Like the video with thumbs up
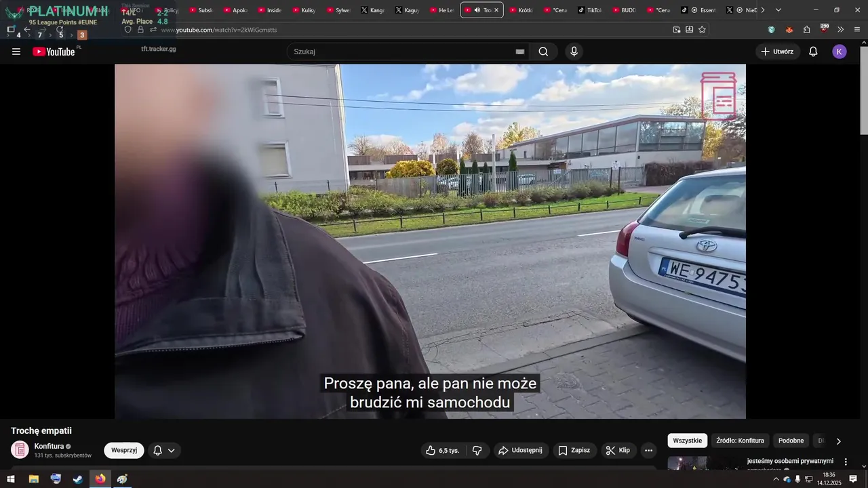 coord(443,450)
